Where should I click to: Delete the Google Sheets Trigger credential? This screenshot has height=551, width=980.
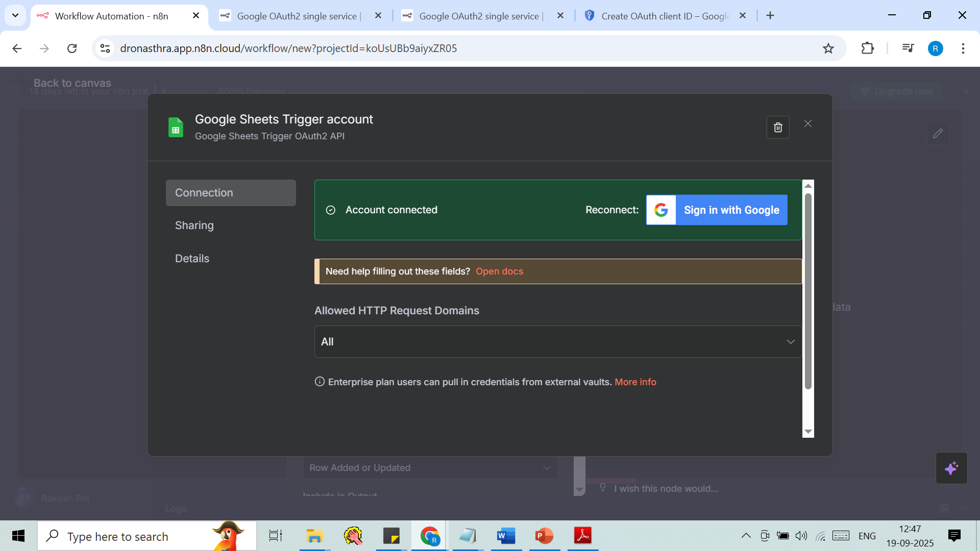coord(778,127)
